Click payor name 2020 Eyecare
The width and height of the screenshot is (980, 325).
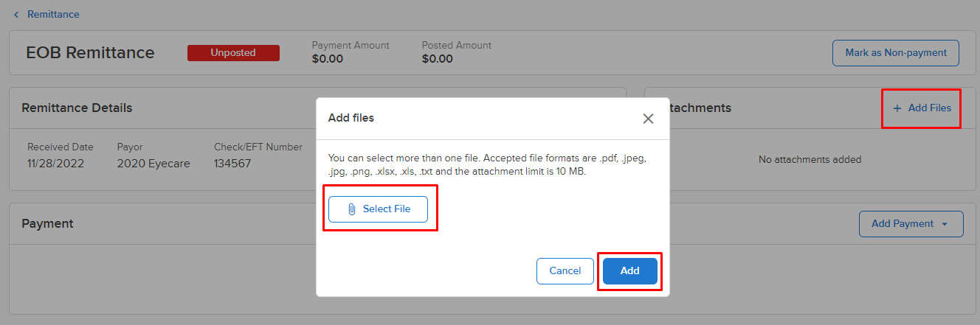(x=153, y=164)
